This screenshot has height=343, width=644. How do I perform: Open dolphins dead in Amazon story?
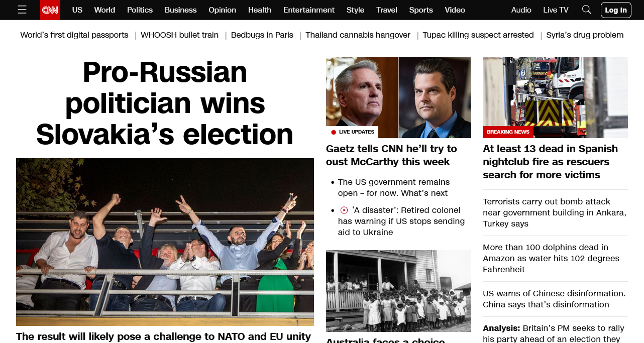[551, 258]
